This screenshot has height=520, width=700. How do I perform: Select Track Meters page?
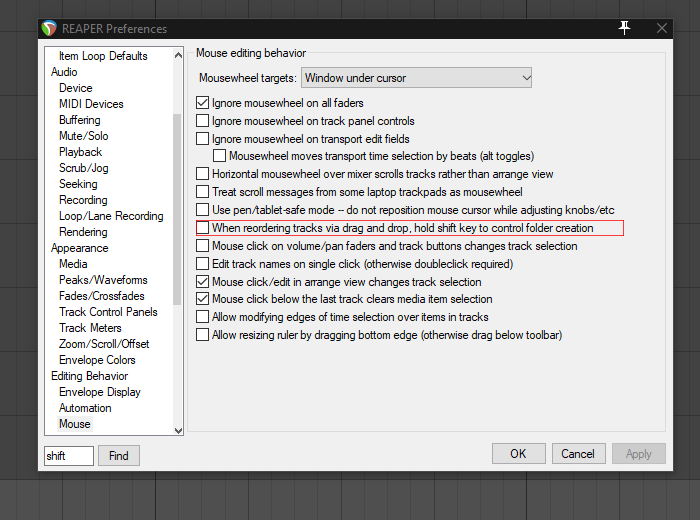pyautogui.click(x=90, y=328)
